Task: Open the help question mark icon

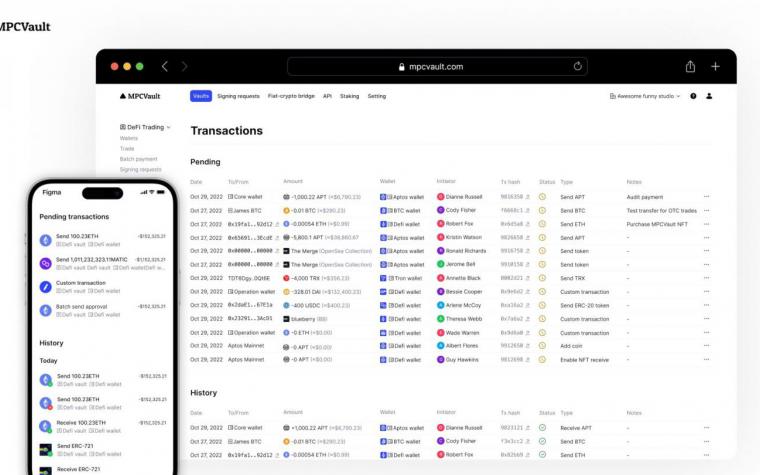Action: [x=693, y=96]
